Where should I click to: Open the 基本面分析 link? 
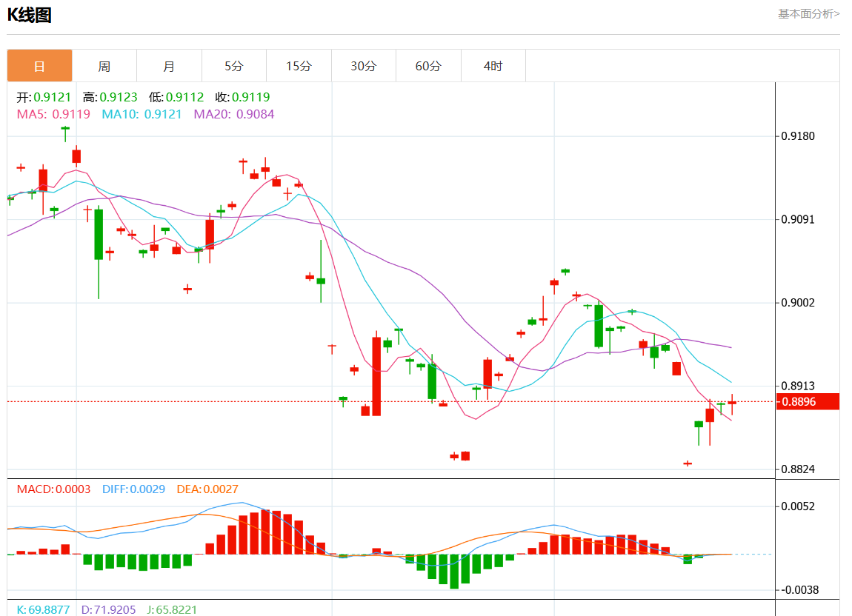coord(808,13)
